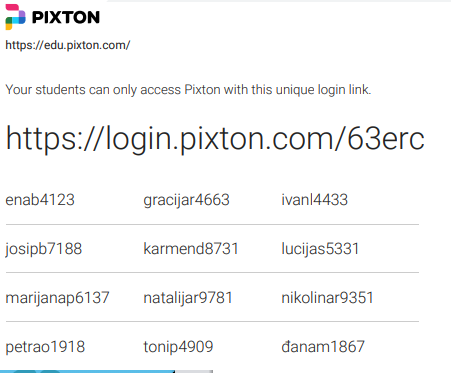Click the blue bar at the bottom
The width and height of the screenshot is (451, 373).
click(x=87, y=371)
